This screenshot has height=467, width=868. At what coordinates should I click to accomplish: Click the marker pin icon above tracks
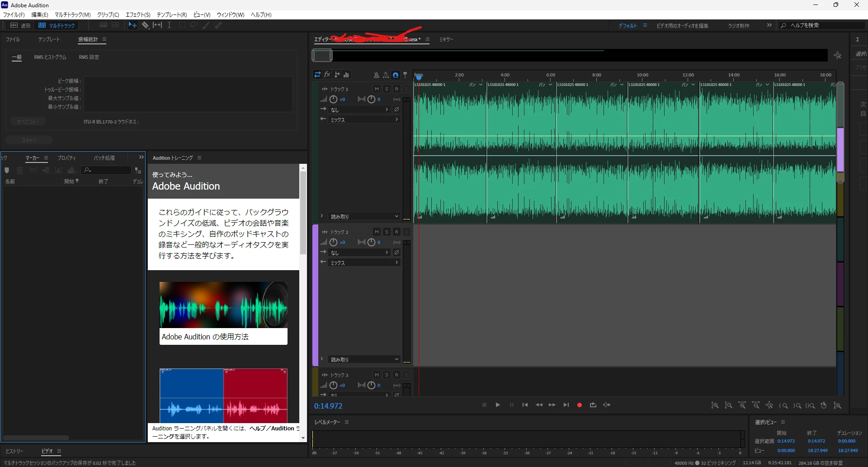[405, 75]
